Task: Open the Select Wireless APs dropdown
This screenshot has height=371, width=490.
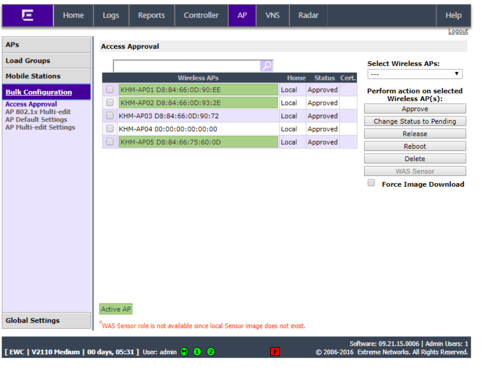Action: click(415, 74)
